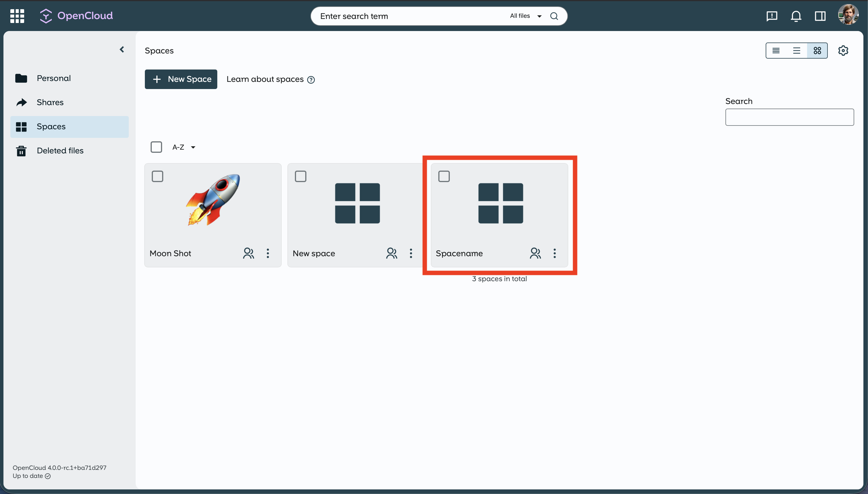Click the search magnifier icon

(554, 16)
